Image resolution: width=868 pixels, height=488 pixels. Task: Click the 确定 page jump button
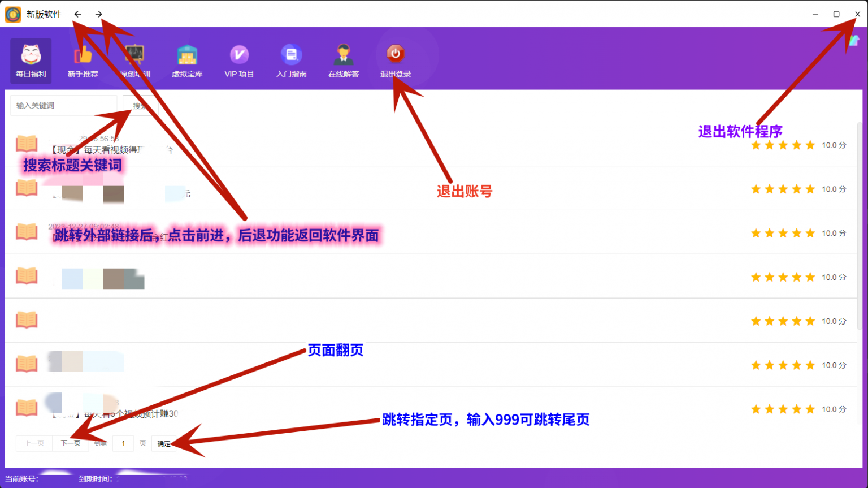(163, 443)
